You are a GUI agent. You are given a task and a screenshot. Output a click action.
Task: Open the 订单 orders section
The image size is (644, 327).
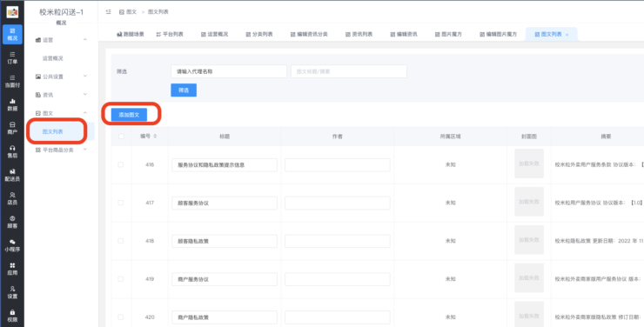click(12, 58)
